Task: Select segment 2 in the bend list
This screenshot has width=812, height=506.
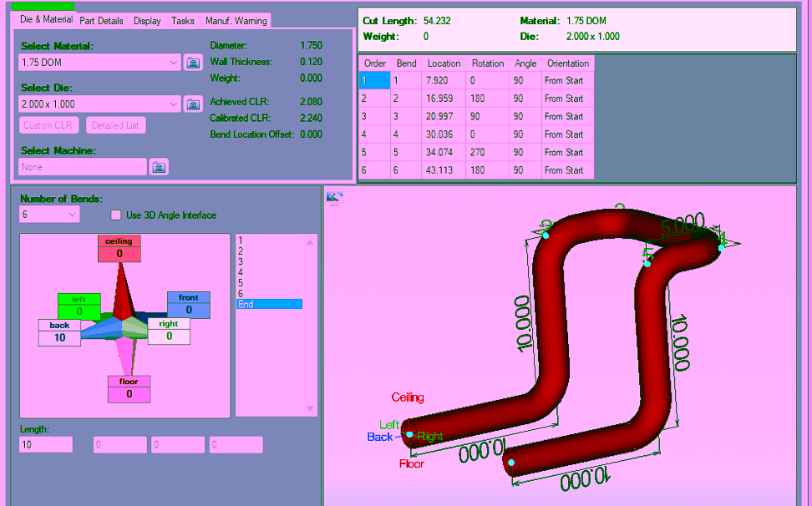Action: pos(269,251)
